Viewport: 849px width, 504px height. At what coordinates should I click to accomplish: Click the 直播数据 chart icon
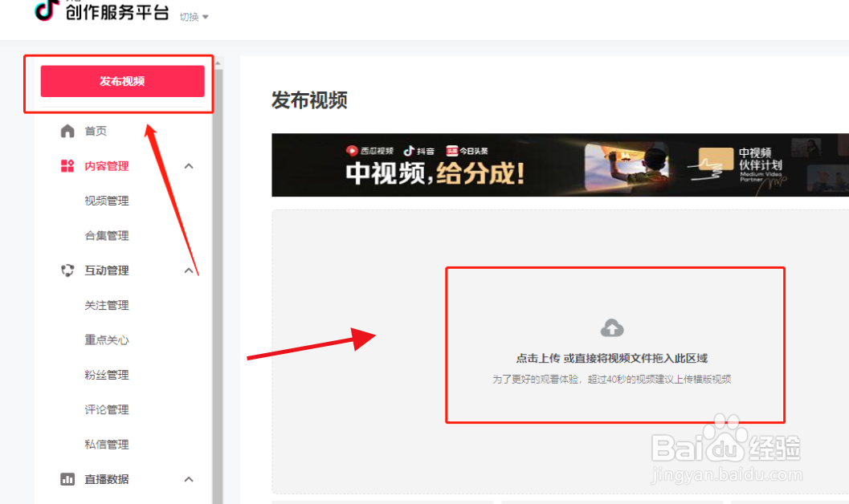click(x=67, y=479)
